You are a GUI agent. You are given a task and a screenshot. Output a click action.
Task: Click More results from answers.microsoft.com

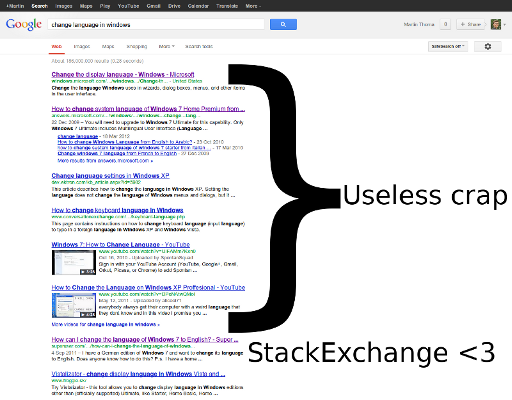coord(105,161)
